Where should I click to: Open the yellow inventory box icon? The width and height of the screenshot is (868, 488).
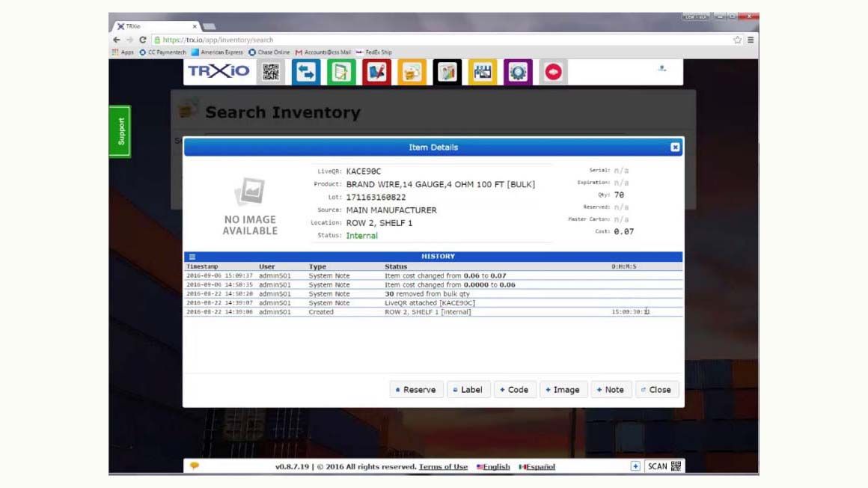412,73
